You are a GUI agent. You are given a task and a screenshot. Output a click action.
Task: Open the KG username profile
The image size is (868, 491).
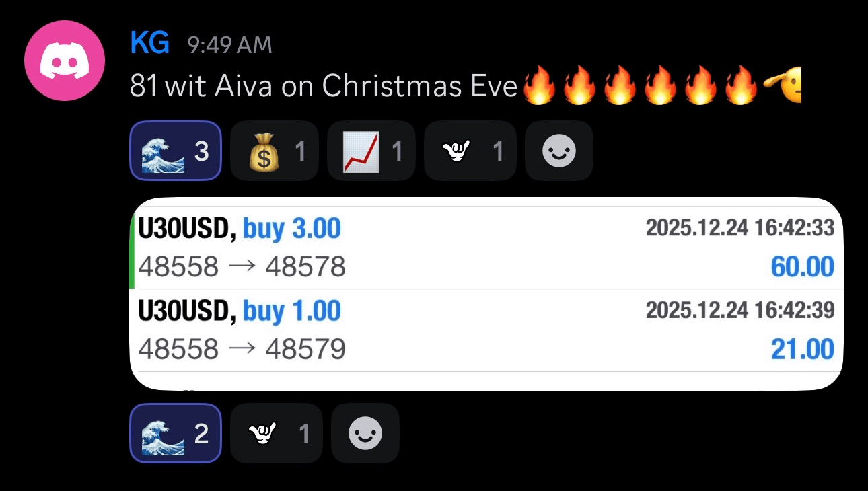149,44
